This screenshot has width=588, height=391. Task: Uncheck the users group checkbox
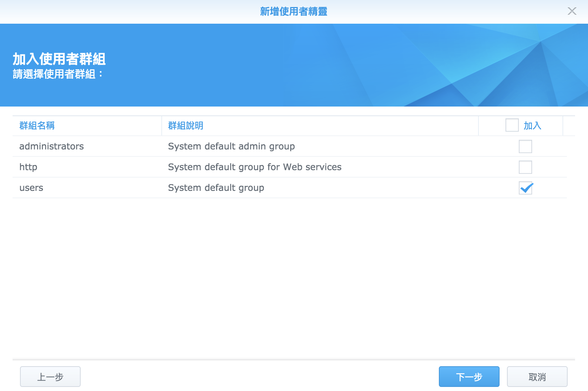[x=525, y=188]
